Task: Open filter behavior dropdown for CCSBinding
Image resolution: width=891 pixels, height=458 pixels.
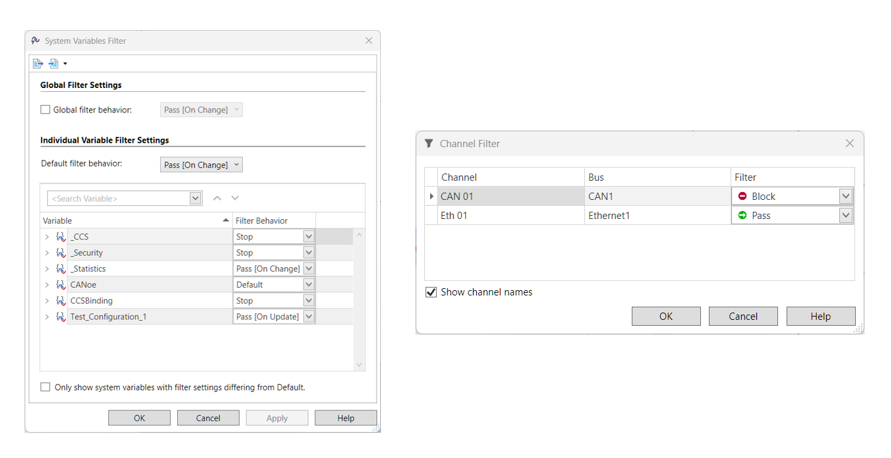Action: (x=309, y=300)
